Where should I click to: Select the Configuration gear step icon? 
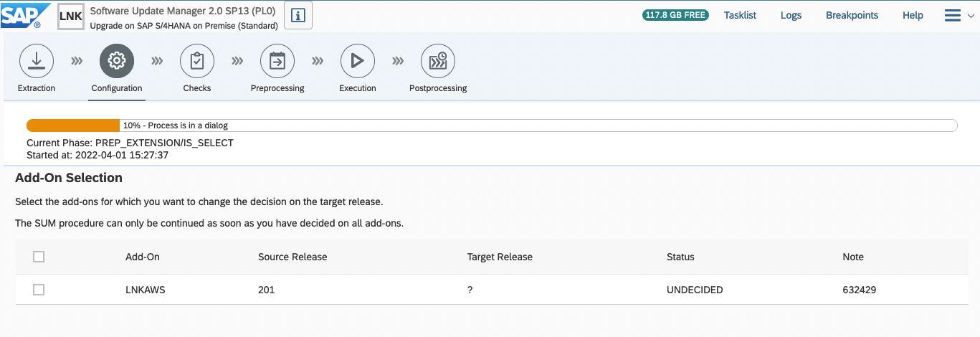click(117, 62)
